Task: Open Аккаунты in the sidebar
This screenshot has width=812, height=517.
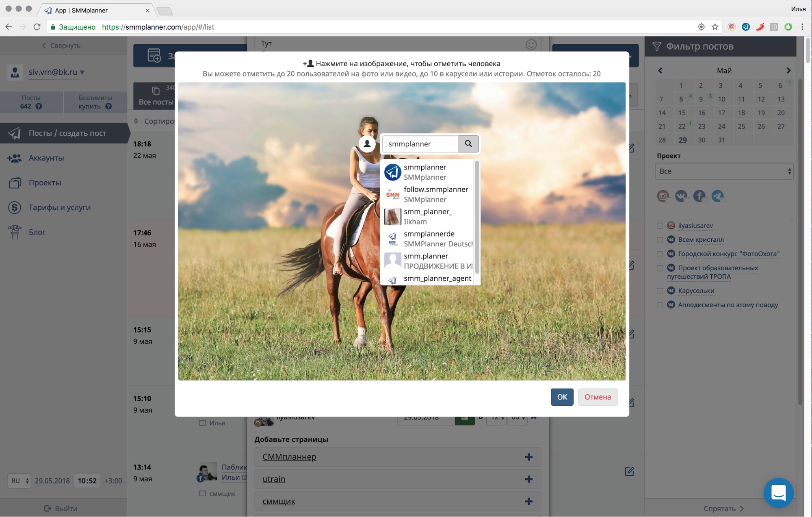Action: tap(46, 158)
